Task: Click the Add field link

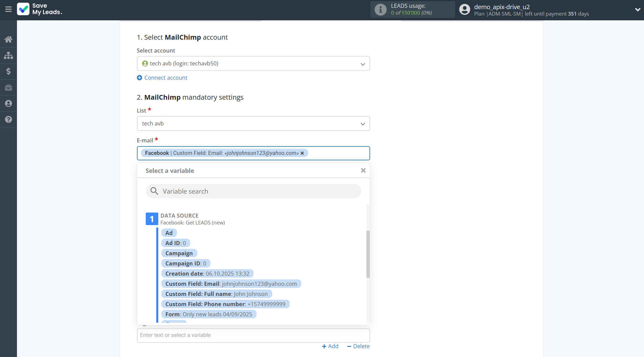Action: coord(330,346)
